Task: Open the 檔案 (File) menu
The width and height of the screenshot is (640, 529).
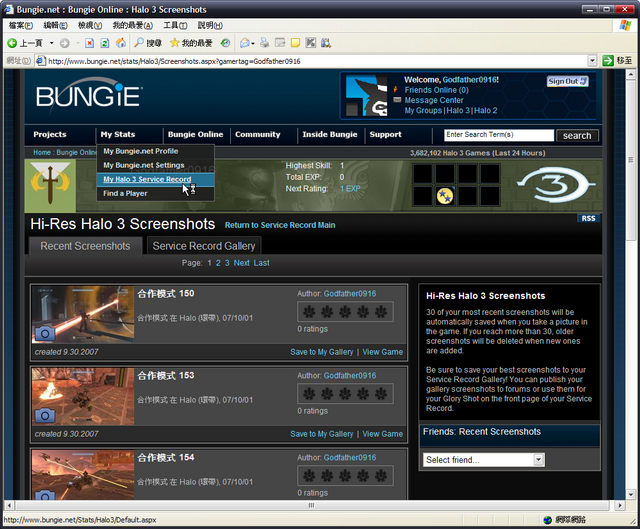Action: pyautogui.click(x=21, y=25)
